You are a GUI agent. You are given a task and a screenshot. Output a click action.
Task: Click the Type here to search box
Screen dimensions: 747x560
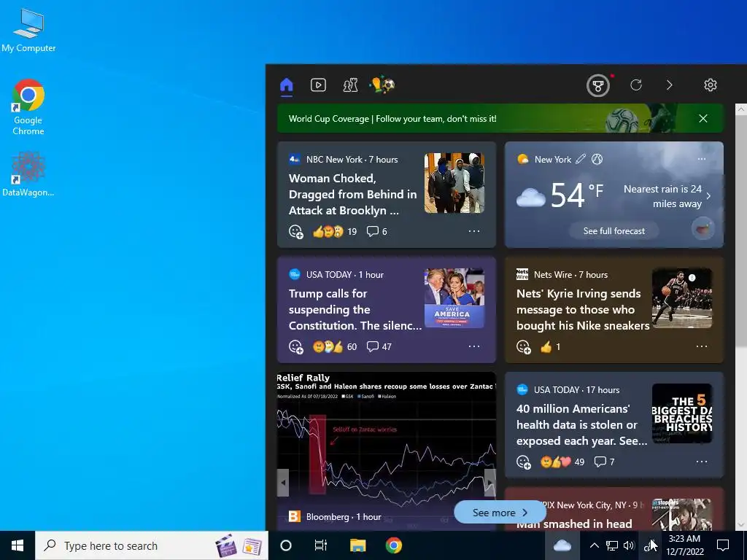[x=152, y=545]
